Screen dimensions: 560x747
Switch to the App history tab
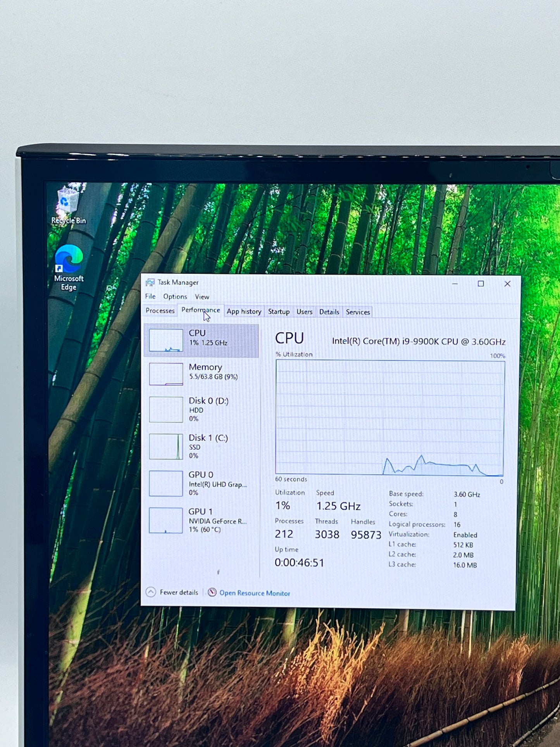(244, 311)
